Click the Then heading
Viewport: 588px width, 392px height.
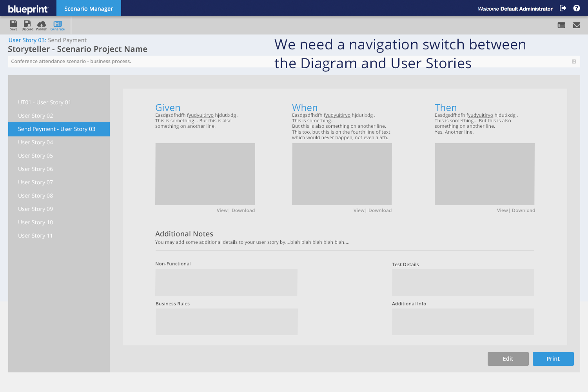tap(446, 107)
